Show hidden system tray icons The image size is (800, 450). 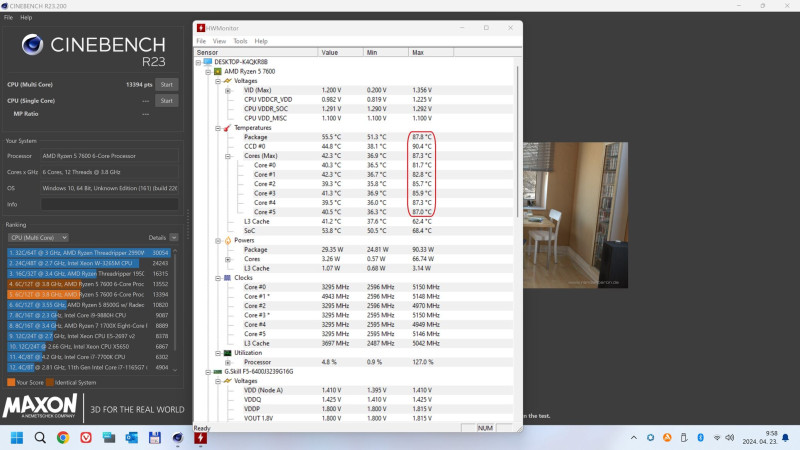point(634,438)
